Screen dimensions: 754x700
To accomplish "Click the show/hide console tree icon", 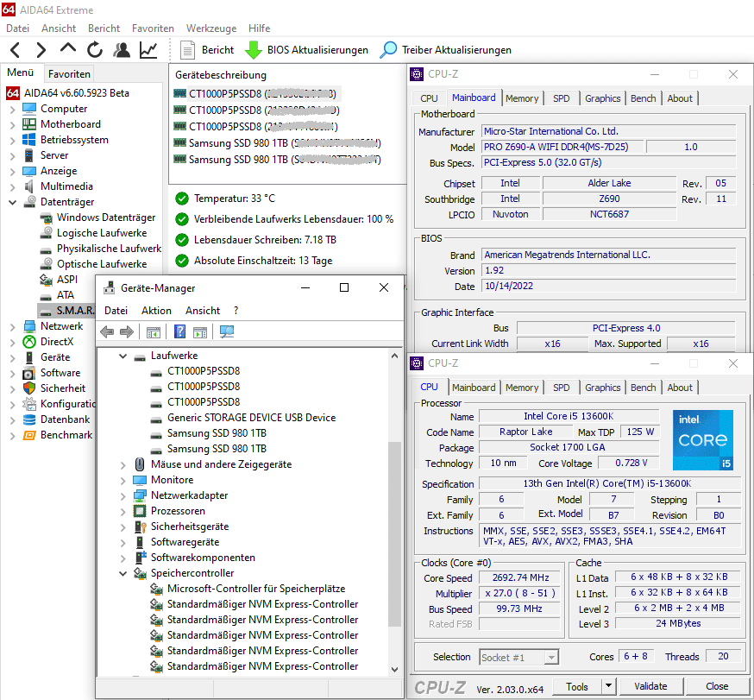I will coord(154,332).
